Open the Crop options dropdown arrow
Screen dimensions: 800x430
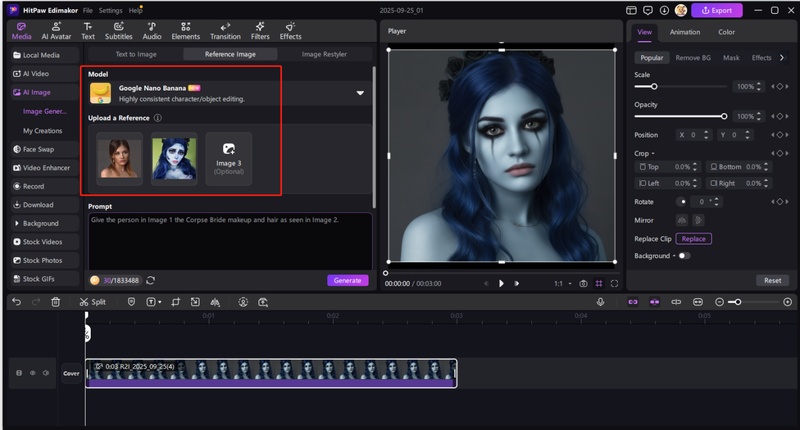point(653,154)
